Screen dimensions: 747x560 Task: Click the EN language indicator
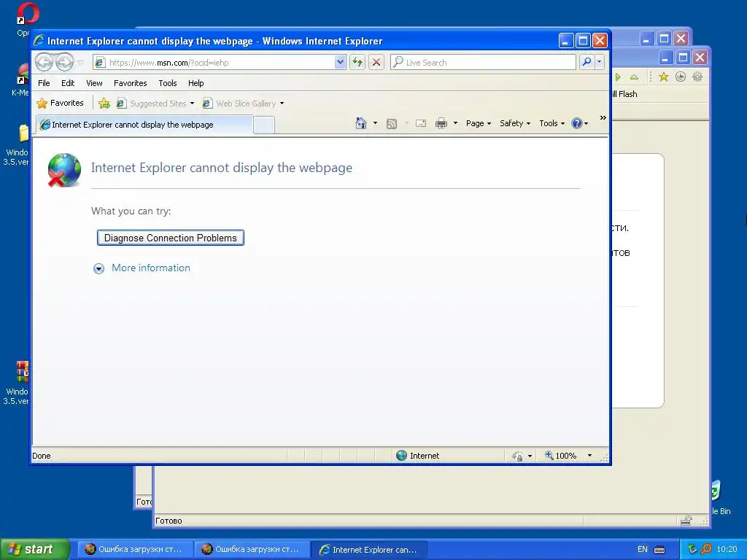coord(643,549)
